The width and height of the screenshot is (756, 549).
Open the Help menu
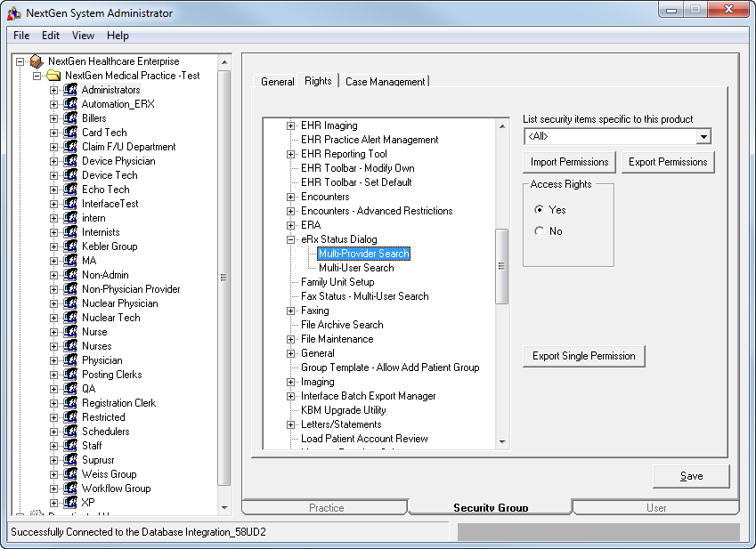(118, 36)
